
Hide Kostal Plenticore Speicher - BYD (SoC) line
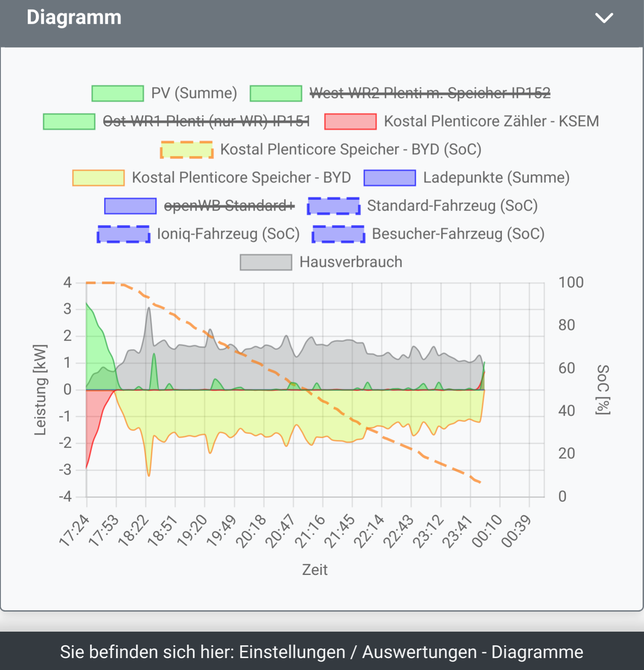point(351,150)
